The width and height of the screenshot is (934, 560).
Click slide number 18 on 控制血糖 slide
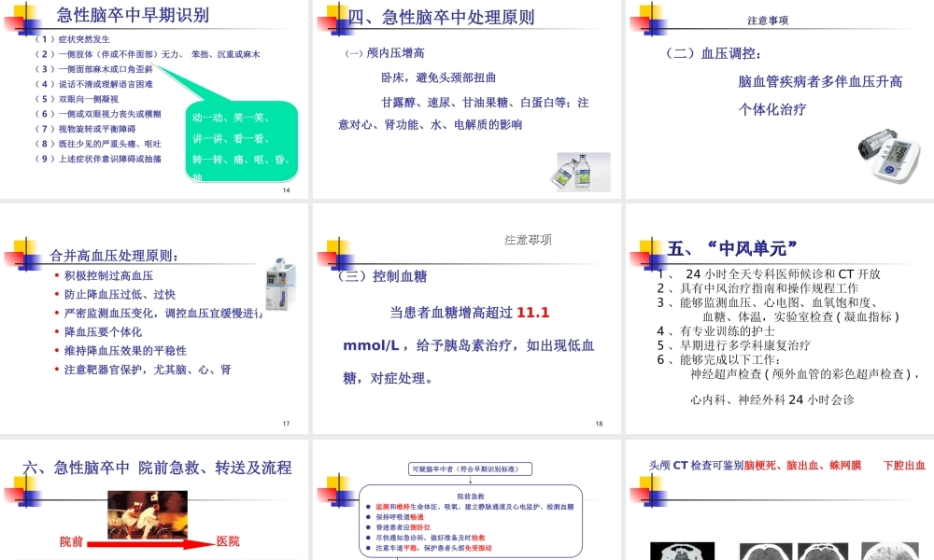(598, 422)
